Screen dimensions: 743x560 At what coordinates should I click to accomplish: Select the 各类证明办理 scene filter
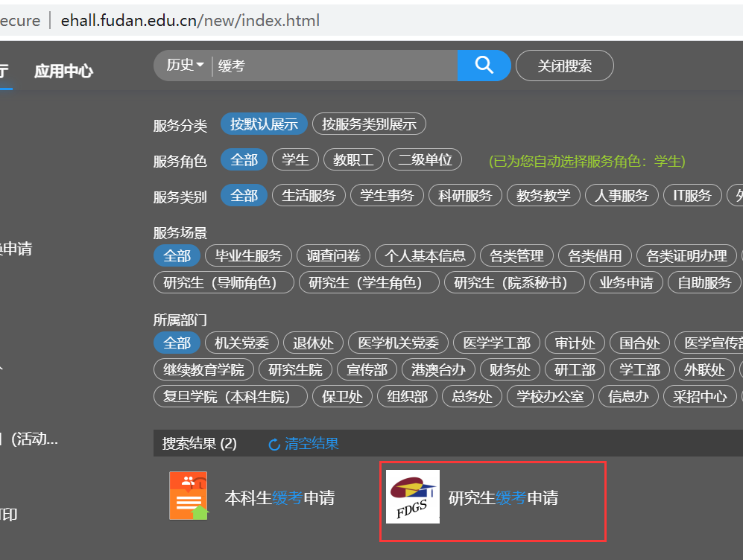[686, 255]
